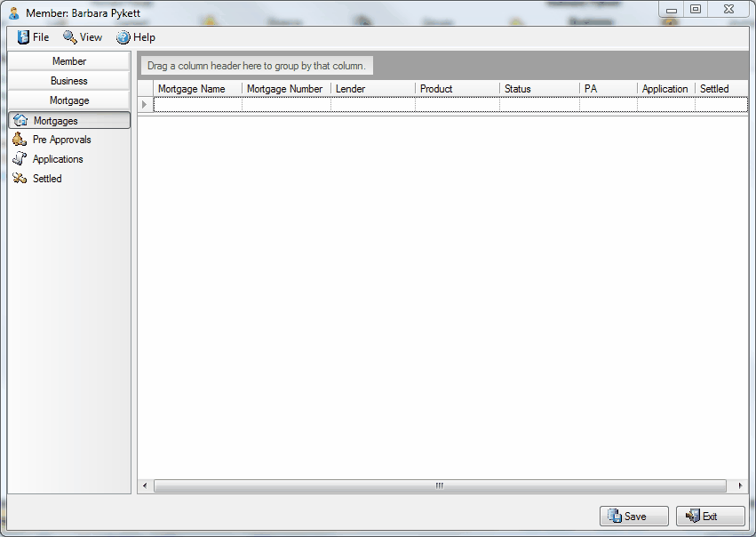Click the Mortgages house icon
Viewport: 756px width, 537px height.
(20, 120)
